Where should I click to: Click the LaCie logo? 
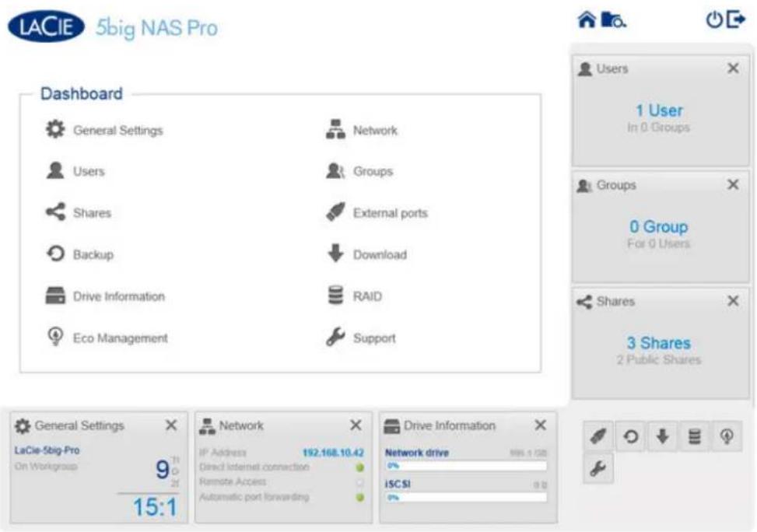coord(46,26)
